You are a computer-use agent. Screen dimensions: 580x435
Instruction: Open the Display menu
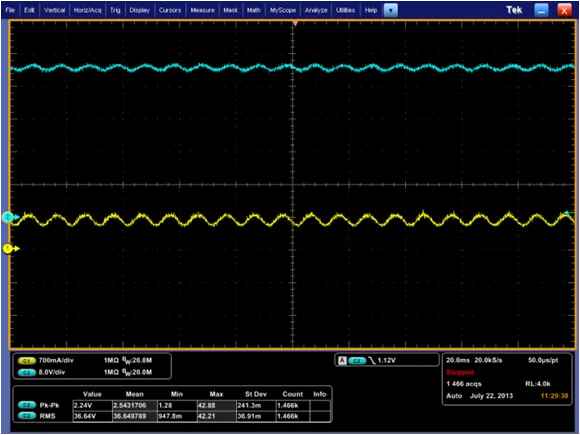139,10
